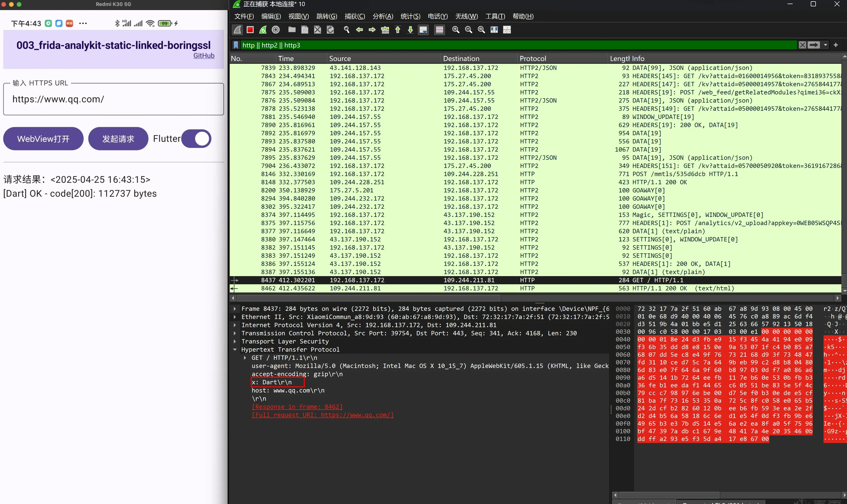847x504 pixels.
Task: Tap the 发起请求 button in phone
Action: coord(118,139)
